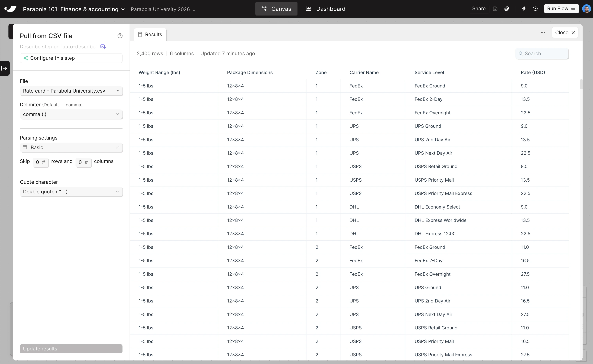Click the Service Level column header
593x364 pixels.
pos(429,73)
